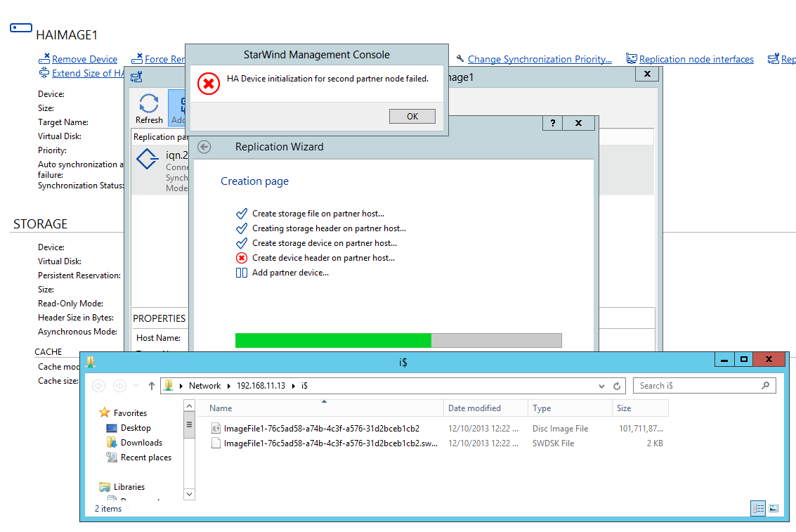Sort files by Size column header
This screenshot has height=532, width=796.
click(x=640, y=408)
